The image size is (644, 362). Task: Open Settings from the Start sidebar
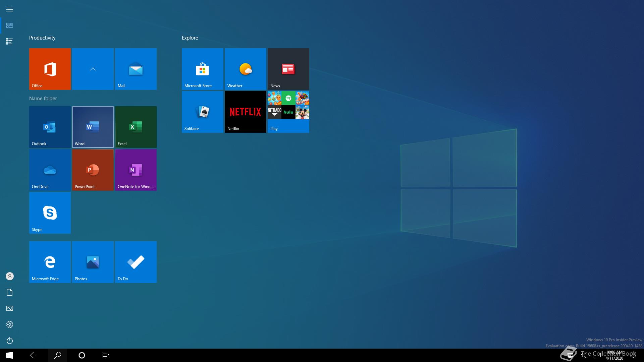[x=10, y=324]
